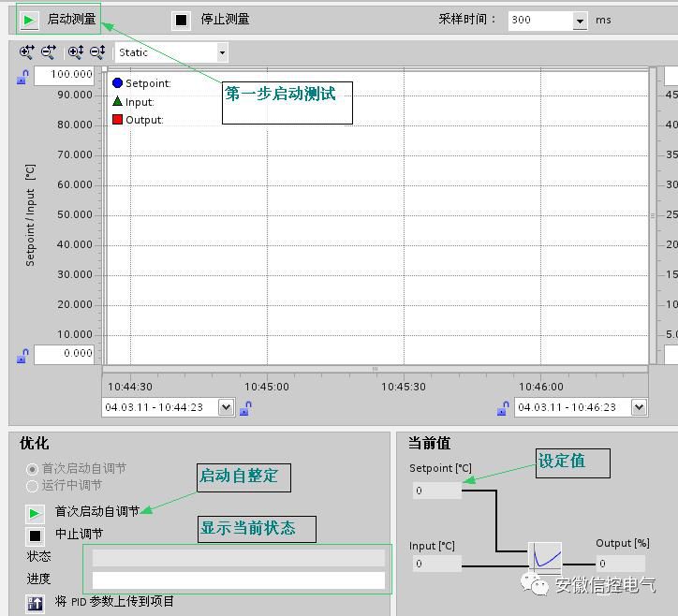
Task: Toggle the lock next to the start time field
Action: [x=246, y=408]
